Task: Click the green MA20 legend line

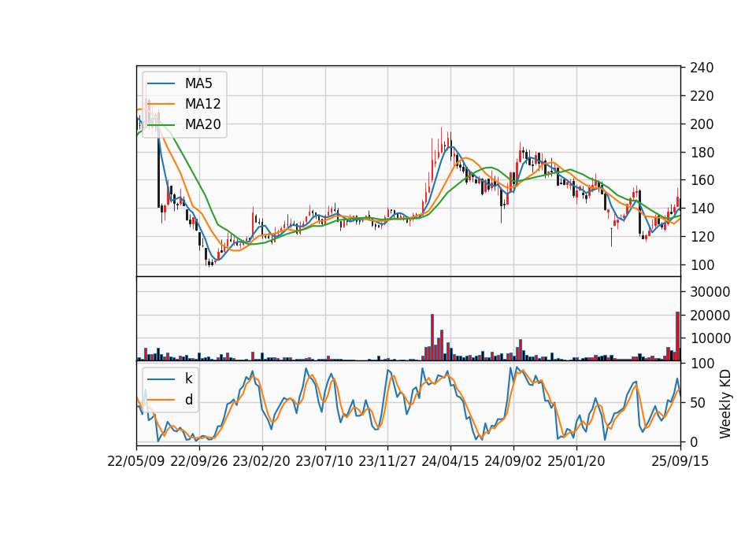Action: pos(161,124)
